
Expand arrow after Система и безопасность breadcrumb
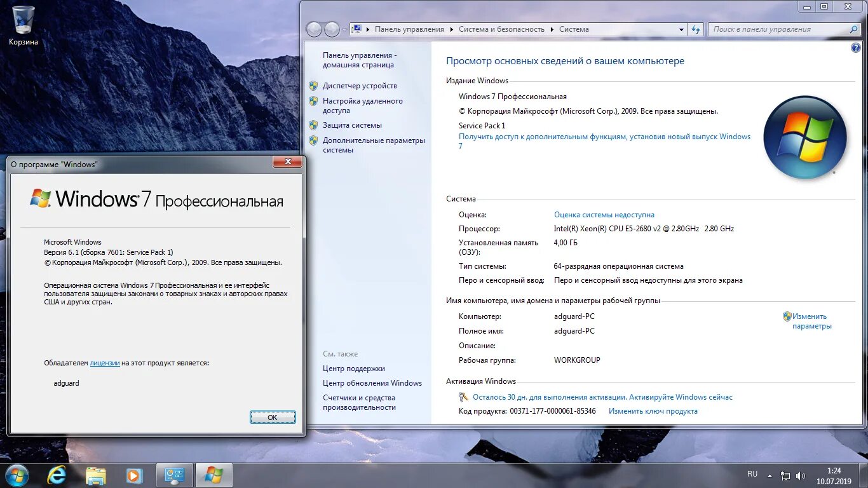(552, 29)
